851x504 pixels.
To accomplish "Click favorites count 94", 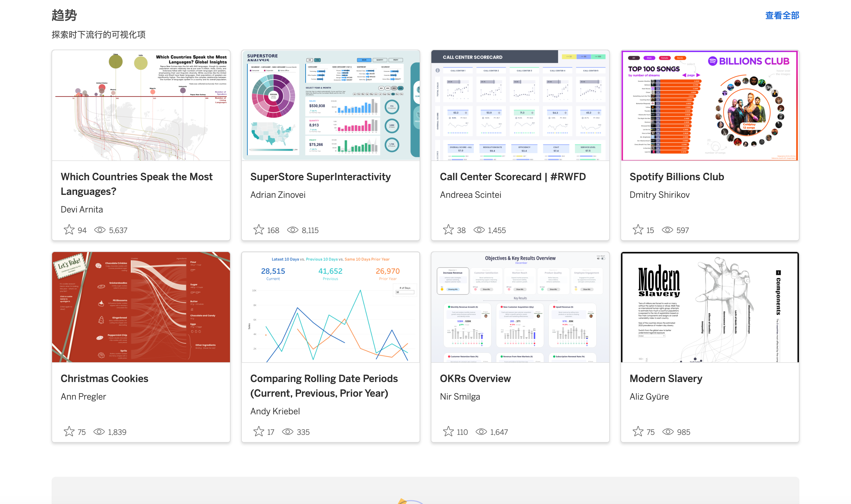I will [82, 230].
